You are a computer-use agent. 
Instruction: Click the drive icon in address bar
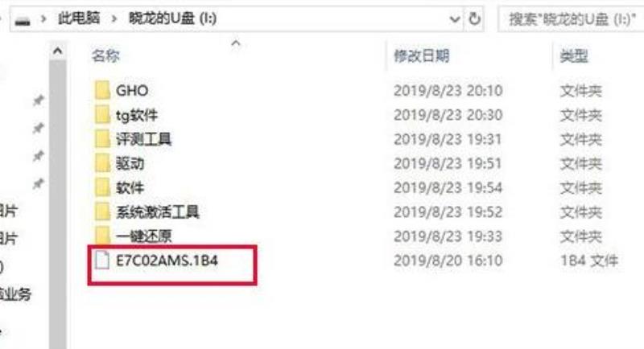[x=23, y=19]
